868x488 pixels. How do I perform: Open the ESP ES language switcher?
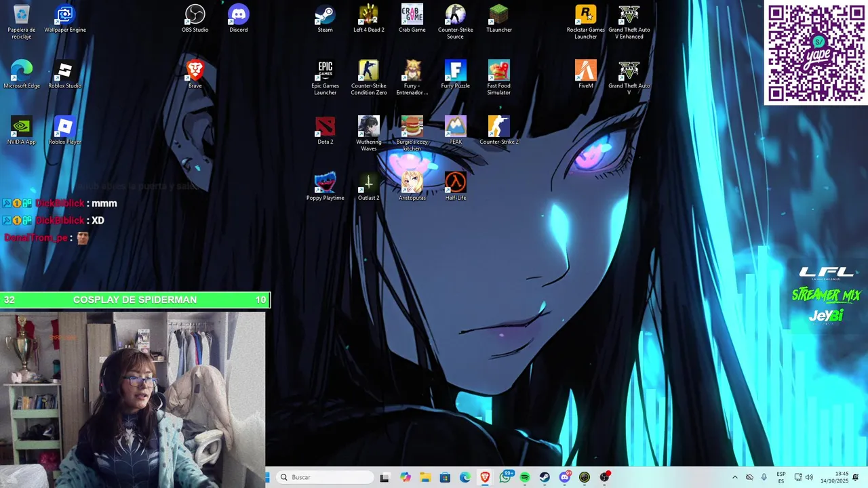pyautogui.click(x=781, y=477)
